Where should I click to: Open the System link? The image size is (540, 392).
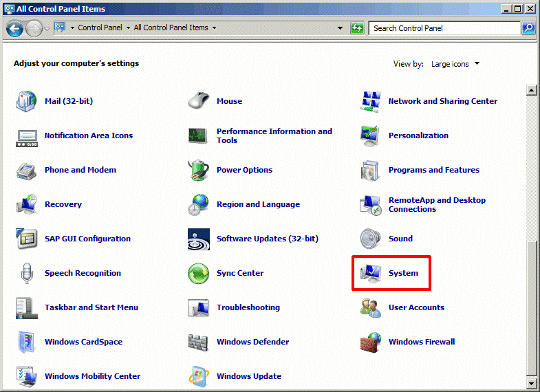tap(403, 273)
